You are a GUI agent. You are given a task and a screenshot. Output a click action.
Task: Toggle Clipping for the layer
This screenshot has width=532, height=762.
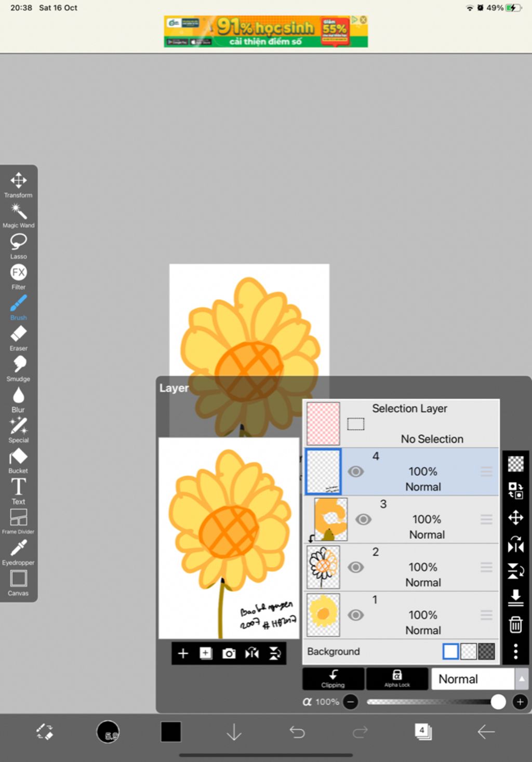[x=333, y=678]
